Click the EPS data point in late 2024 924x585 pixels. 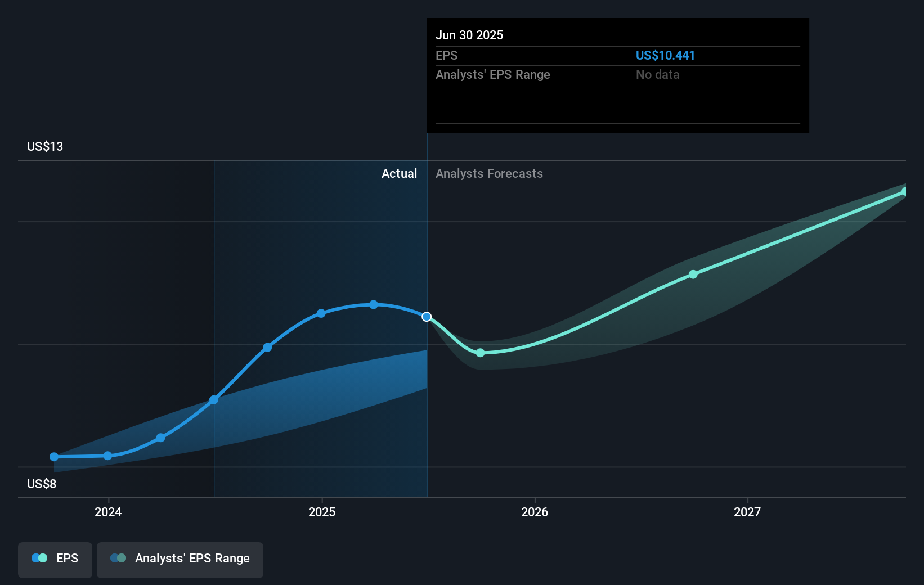point(267,347)
